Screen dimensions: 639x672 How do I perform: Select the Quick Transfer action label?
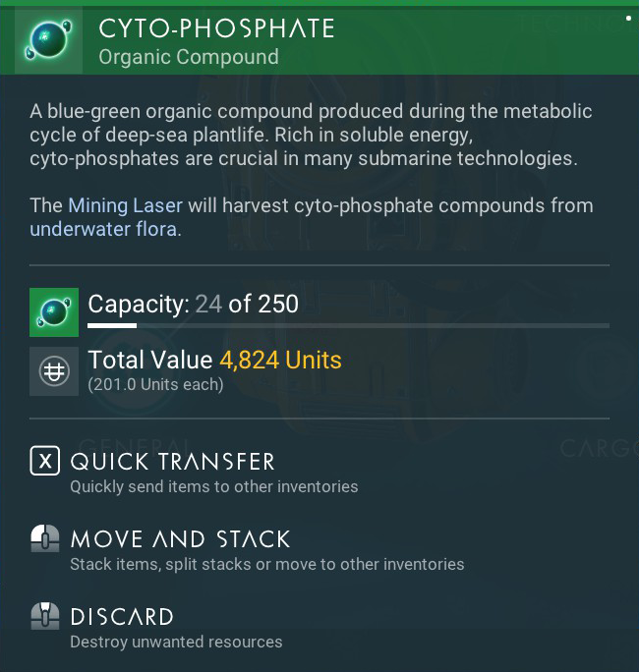pyautogui.click(x=172, y=461)
